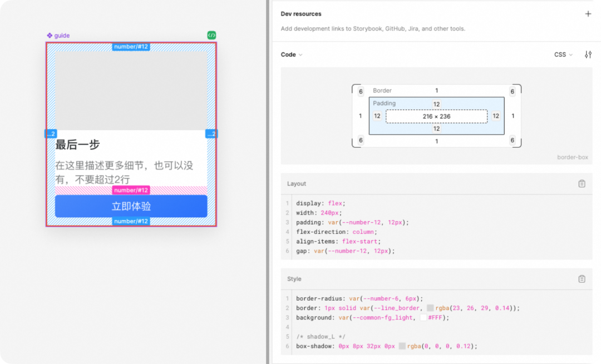Open code settings sliders icon
This screenshot has height=364, width=601.
pyautogui.click(x=588, y=54)
